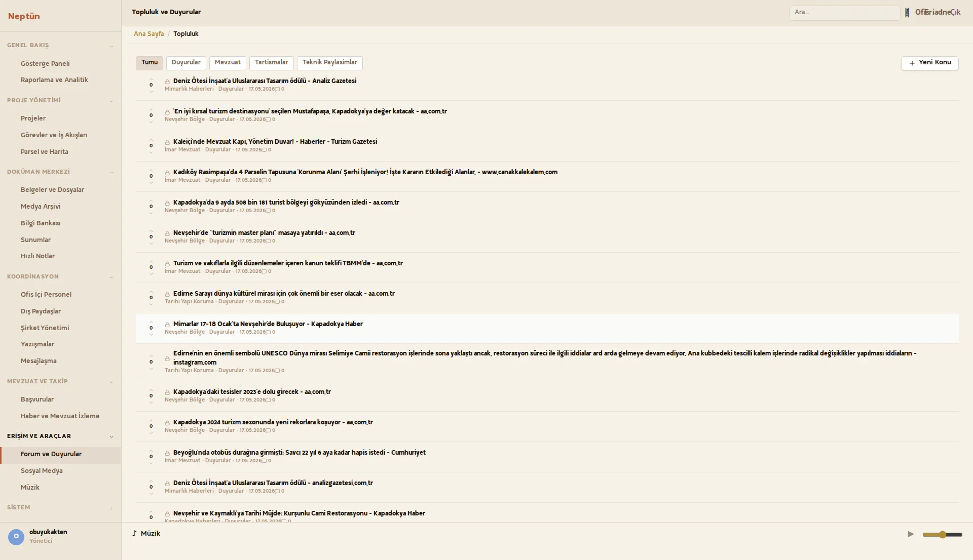
Task: Focus the Ara search field
Action: pos(844,13)
